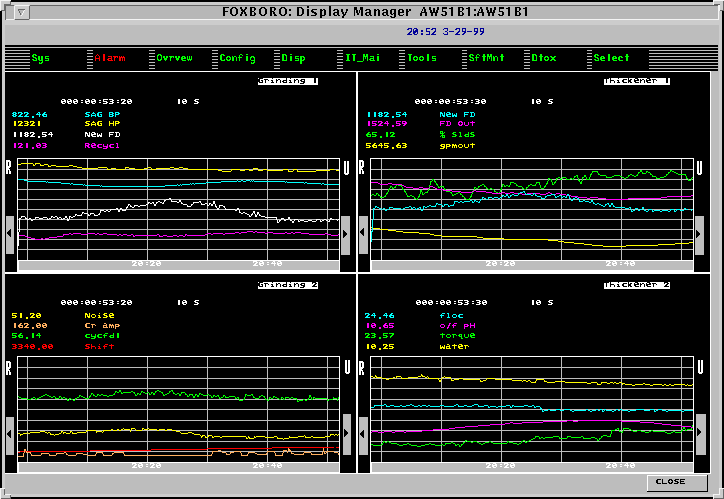Click the 20:52 3-29-99 date display
The height and width of the screenshot is (499, 724).
pyautogui.click(x=446, y=32)
